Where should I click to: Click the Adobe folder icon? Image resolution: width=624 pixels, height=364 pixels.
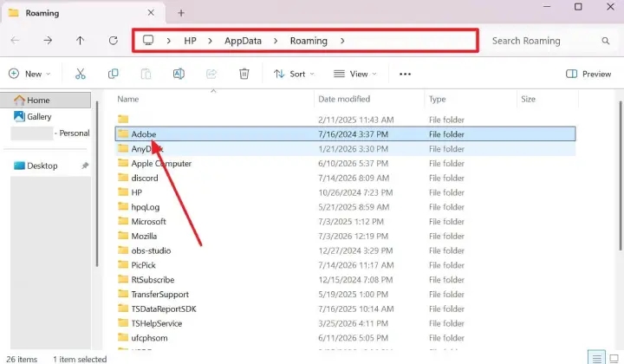(123, 133)
